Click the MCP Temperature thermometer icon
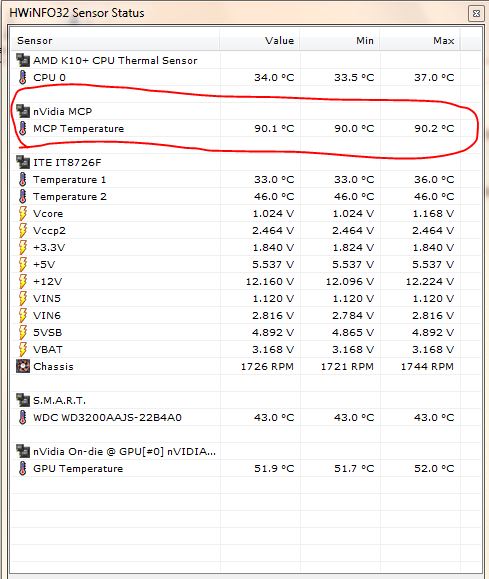 [23, 128]
